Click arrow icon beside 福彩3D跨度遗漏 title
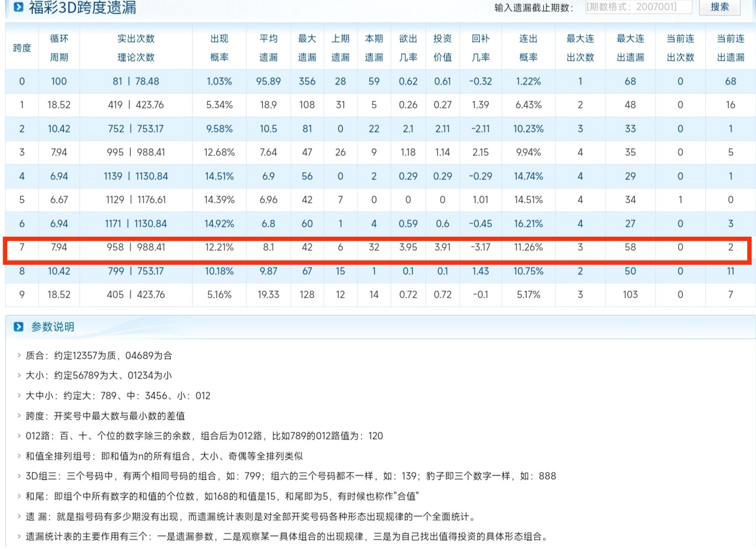The width and height of the screenshot is (756, 549). click(x=19, y=7)
